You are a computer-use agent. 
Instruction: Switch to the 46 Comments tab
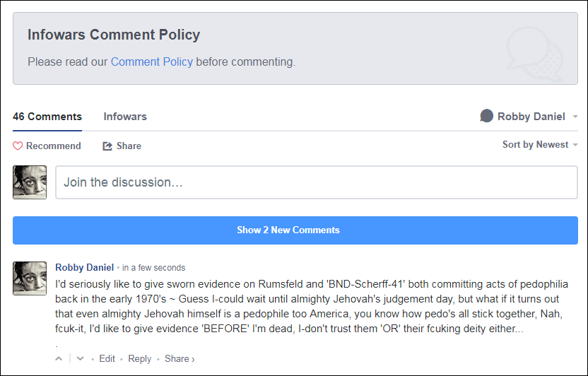pyautogui.click(x=47, y=117)
